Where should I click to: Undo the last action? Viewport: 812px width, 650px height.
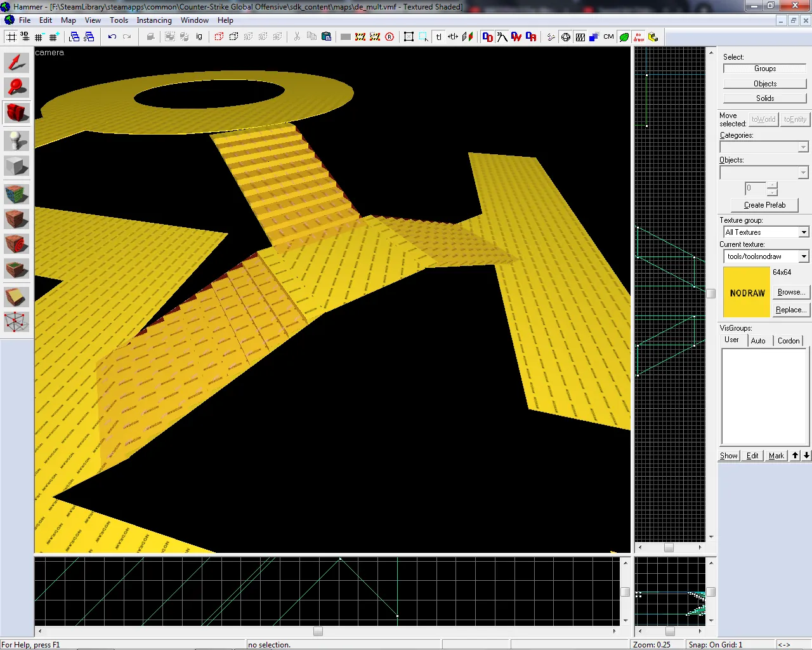112,37
